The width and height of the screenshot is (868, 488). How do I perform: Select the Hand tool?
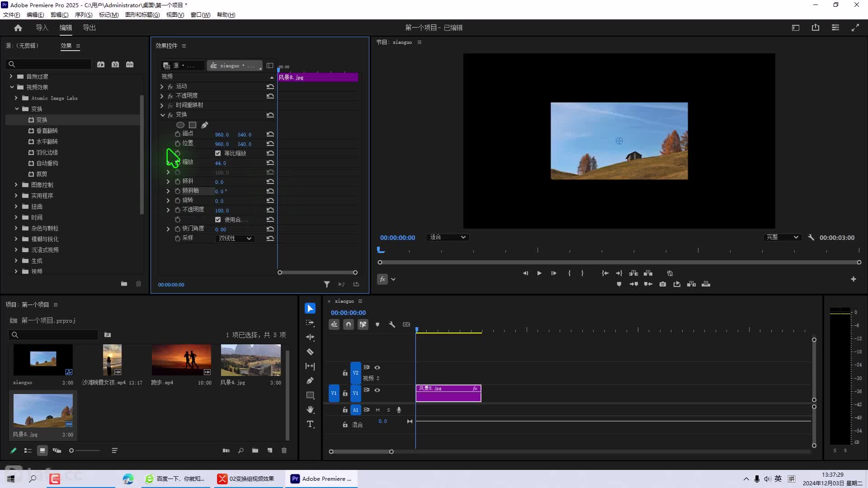click(310, 409)
